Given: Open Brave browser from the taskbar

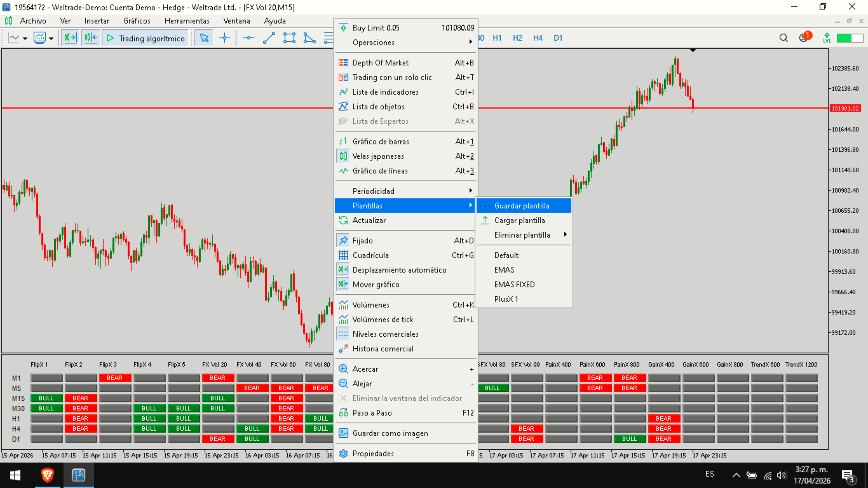Looking at the screenshot, I should [47, 475].
